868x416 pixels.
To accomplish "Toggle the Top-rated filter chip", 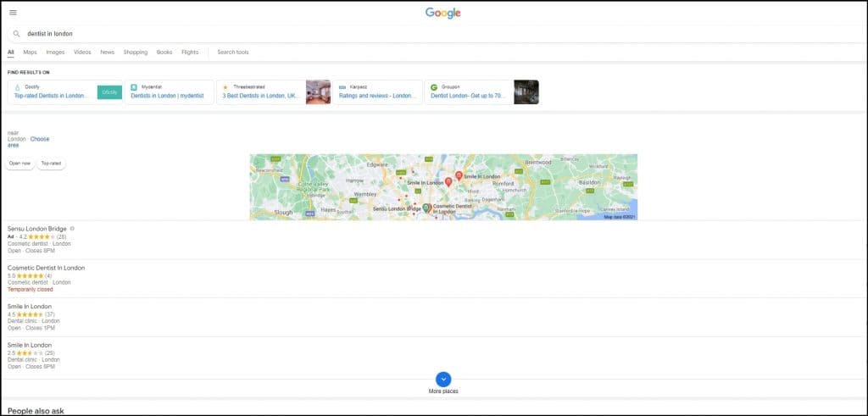I will [51, 163].
